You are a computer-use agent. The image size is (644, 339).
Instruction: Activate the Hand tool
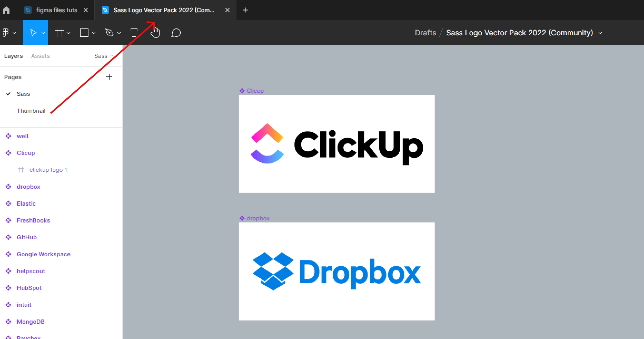tap(155, 32)
